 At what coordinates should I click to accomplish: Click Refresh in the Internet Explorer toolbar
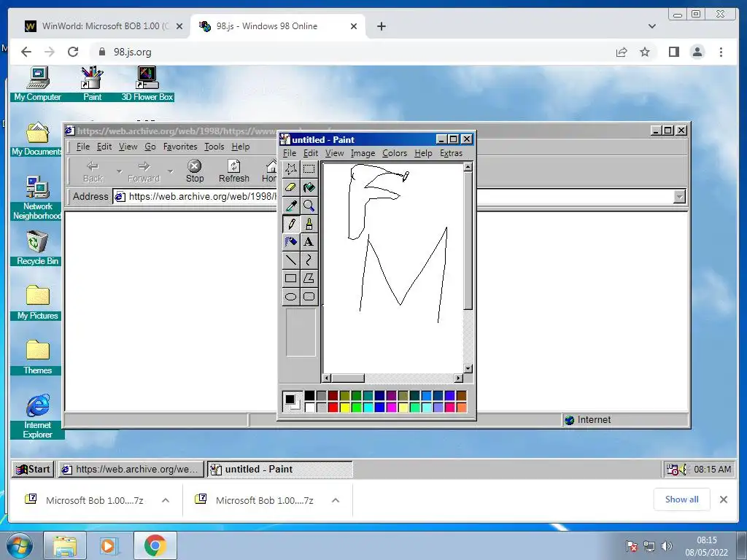coord(234,171)
